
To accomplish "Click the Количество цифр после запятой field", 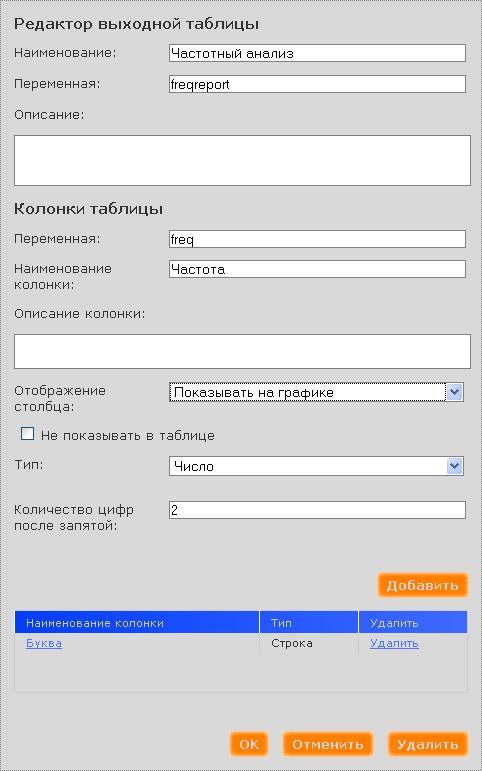I will (317, 510).
